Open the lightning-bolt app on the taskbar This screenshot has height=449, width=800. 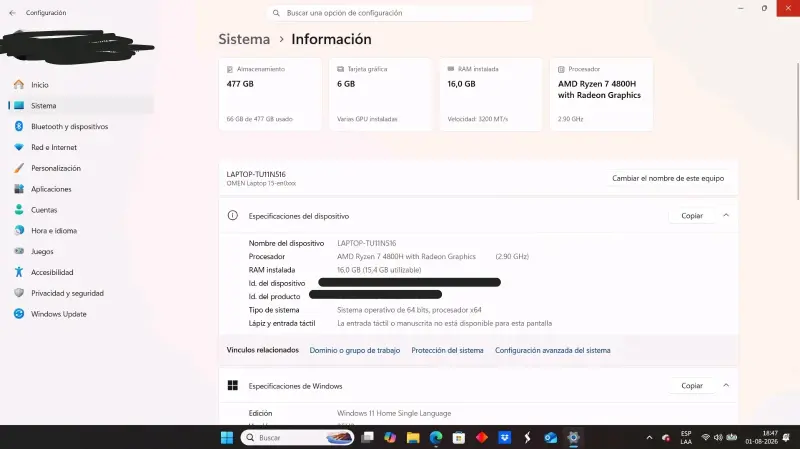tap(528, 438)
